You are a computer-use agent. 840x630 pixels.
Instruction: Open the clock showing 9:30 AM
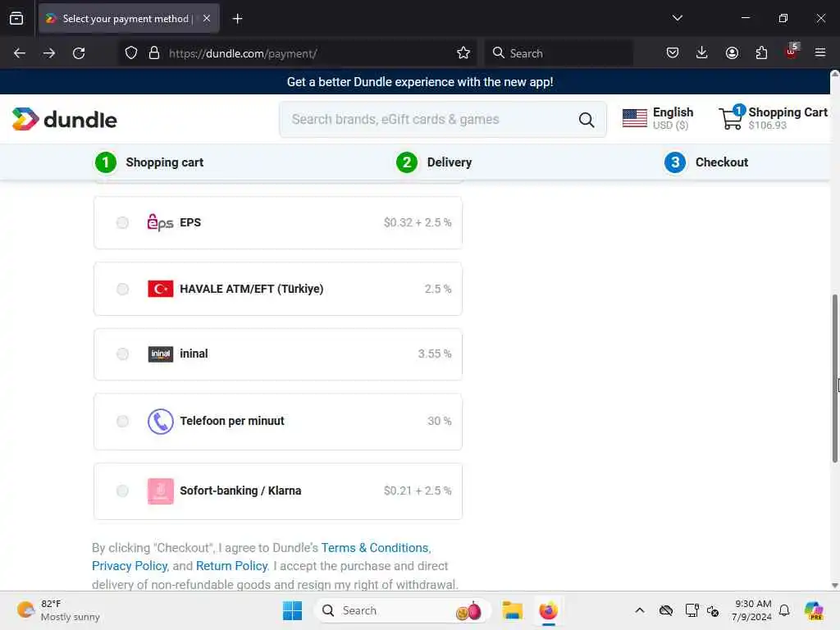click(752, 610)
